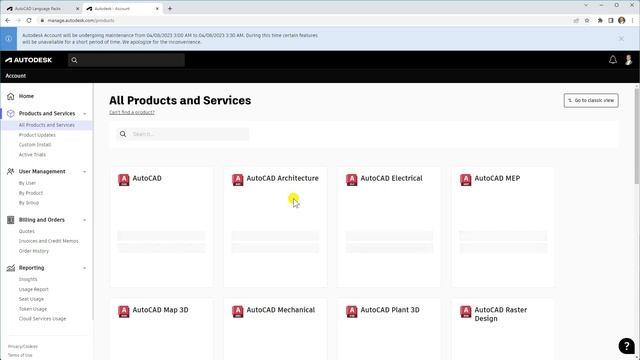This screenshot has width=640, height=360.
Task: Click the browser back arrow
Action: 8,20
